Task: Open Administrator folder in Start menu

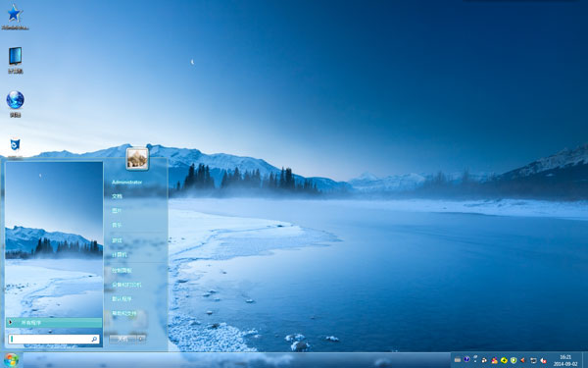Action: 127,183
